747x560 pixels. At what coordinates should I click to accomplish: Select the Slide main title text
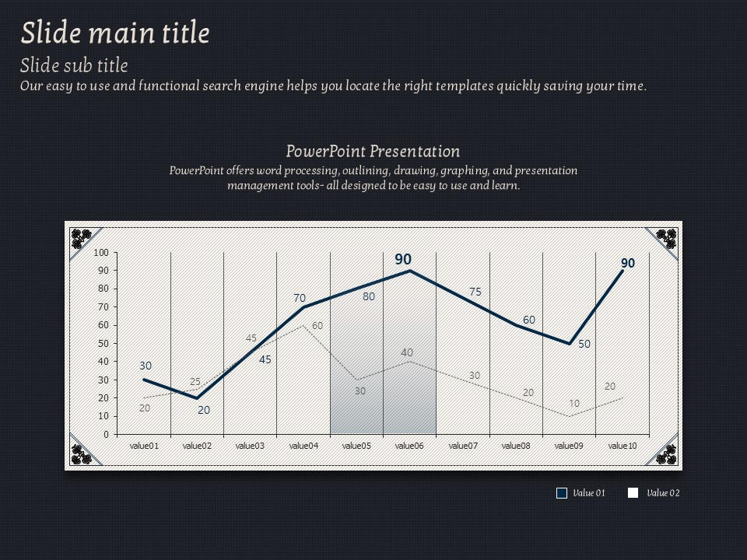[115, 33]
